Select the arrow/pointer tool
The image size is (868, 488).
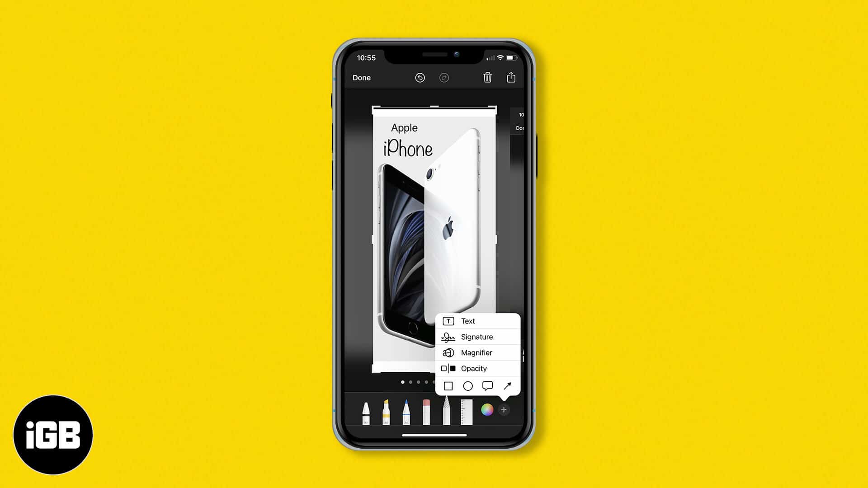pyautogui.click(x=508, y=385)
